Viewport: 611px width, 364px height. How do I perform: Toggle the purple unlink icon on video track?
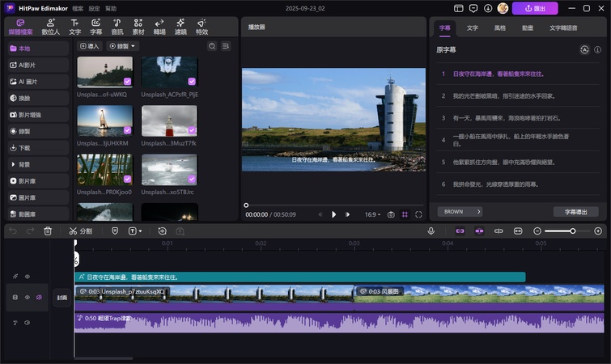pyautogui.click(x=39, y=297)
